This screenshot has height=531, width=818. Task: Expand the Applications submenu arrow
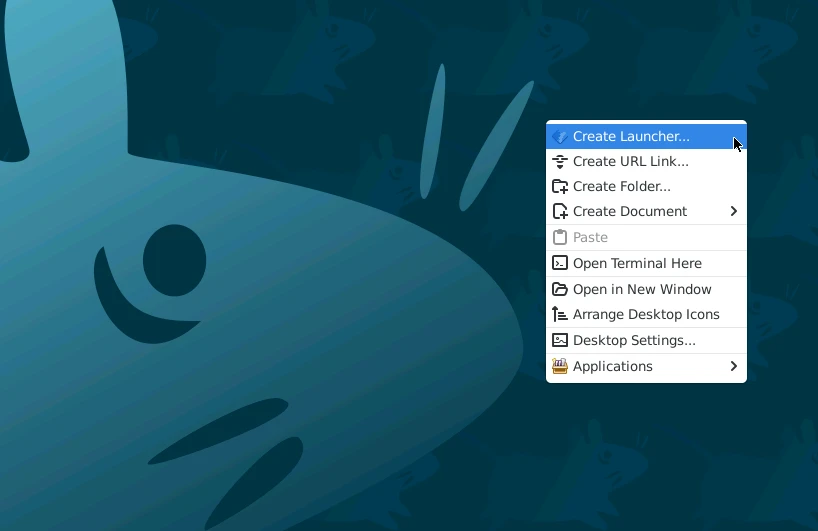(733, 366)
